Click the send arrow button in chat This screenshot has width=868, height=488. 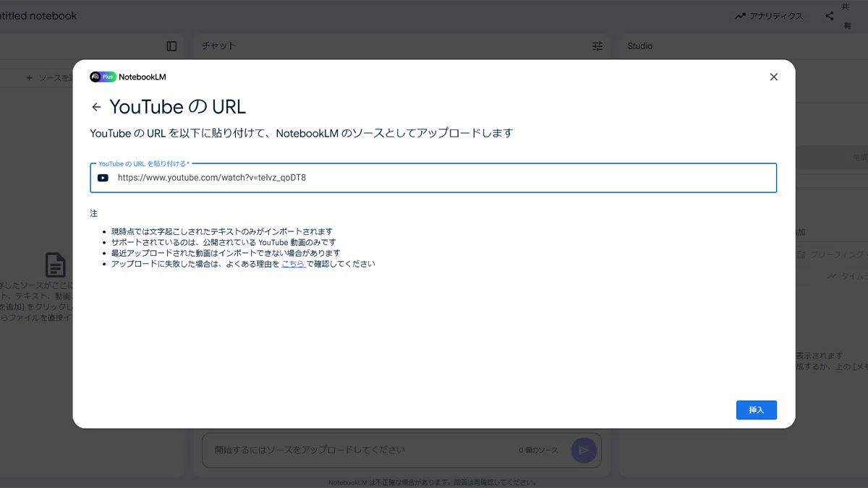(584, 450)
